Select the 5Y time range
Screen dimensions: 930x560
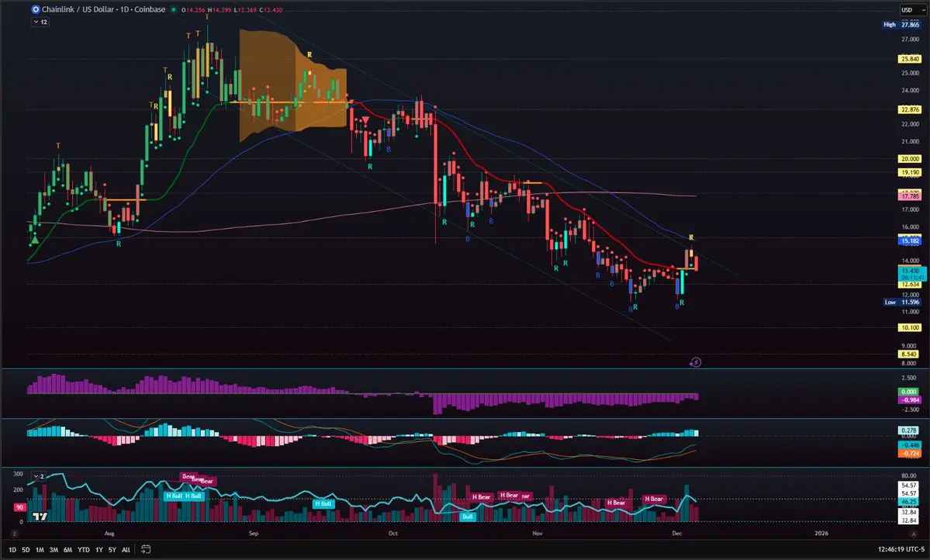click(x=112, y=550)
